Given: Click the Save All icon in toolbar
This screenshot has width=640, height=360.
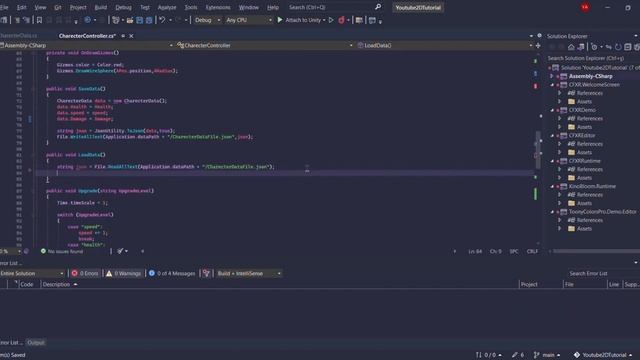Looking at the screenshot, I should pos(149,20).
